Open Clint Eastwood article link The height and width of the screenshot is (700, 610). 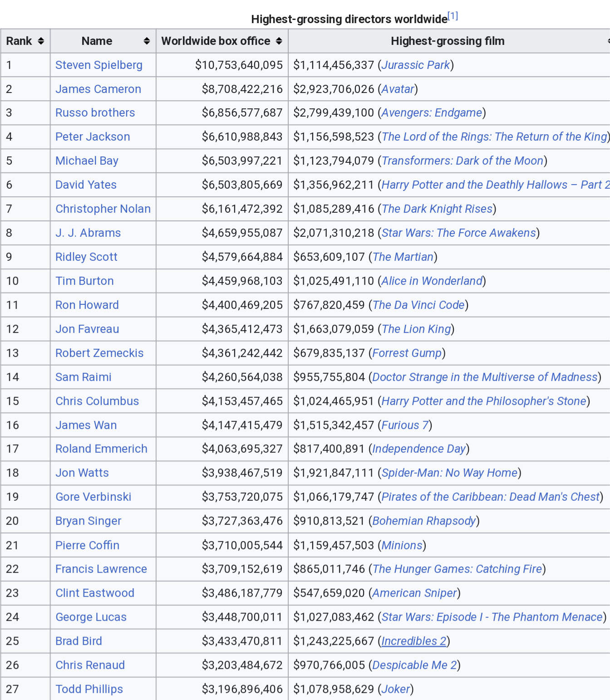[x=95, y=593]
